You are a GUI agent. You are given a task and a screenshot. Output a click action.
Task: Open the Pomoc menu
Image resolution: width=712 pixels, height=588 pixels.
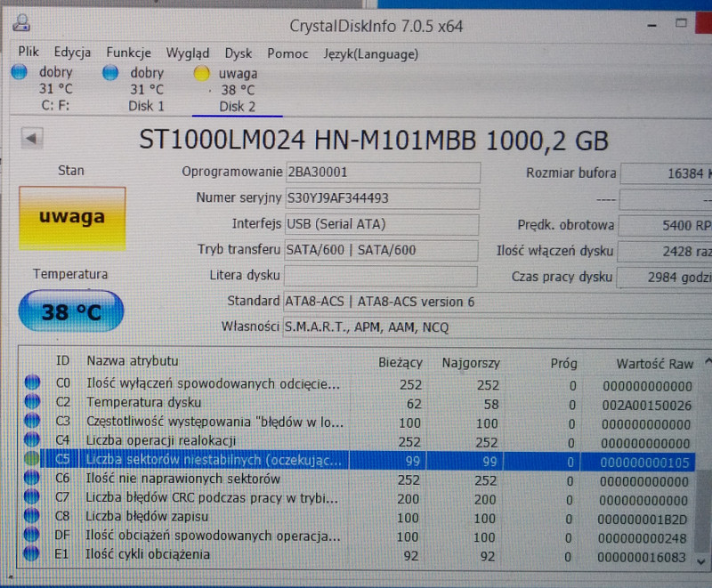(287, 53)
